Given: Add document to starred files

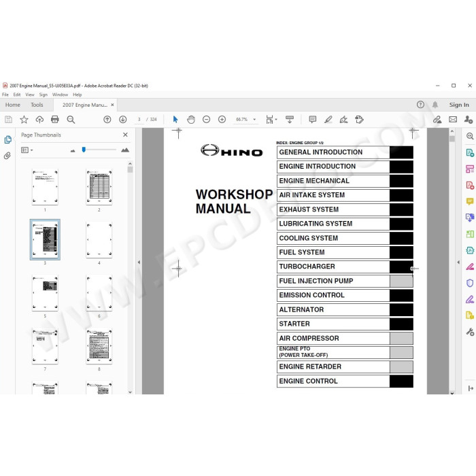Looking at the screenshot, I should pyautogui.click(x=24, y=120).
